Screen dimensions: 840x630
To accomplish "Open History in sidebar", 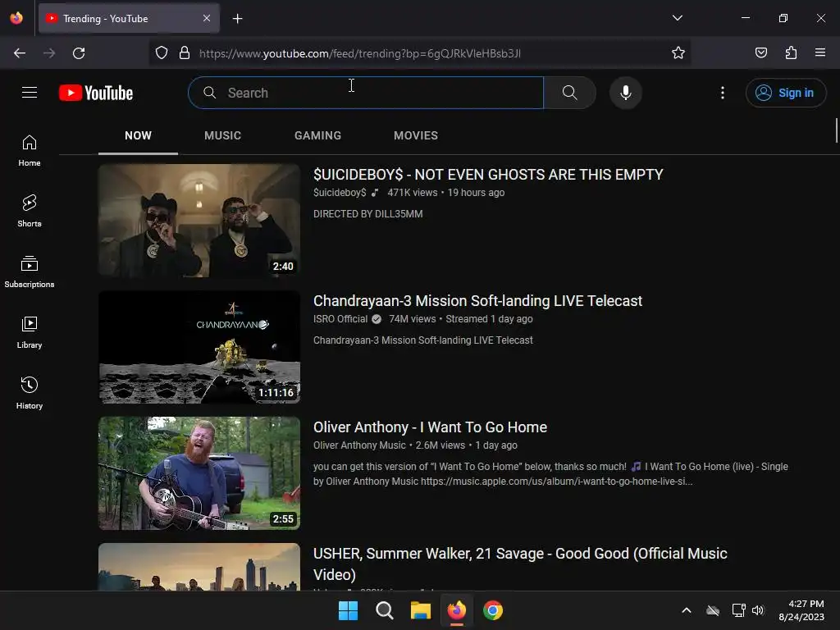I will click(30, 393).
